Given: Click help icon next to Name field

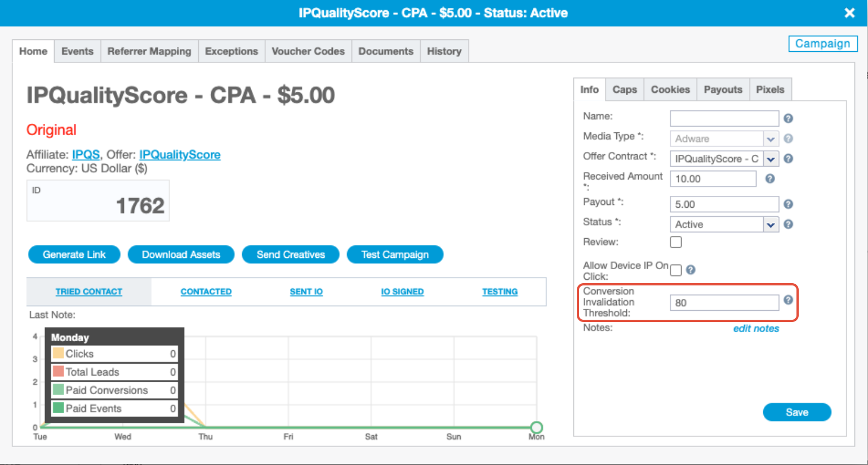Looking at the screenshot, I should [x=788, y=118].
